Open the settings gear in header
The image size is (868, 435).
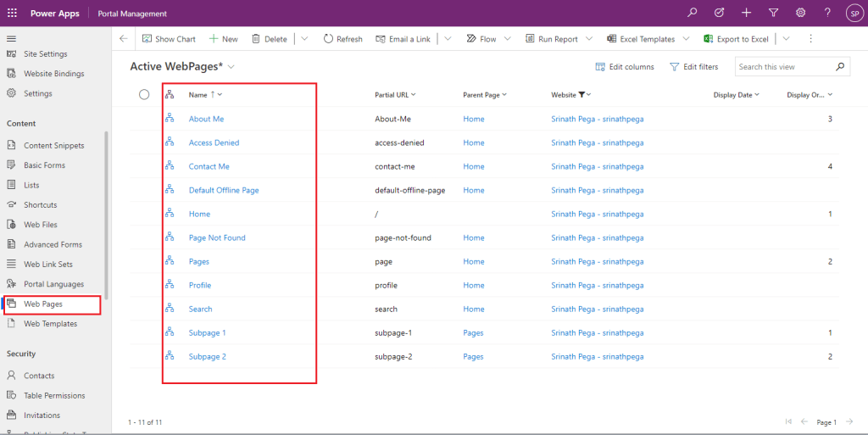[x=800, y=13]
